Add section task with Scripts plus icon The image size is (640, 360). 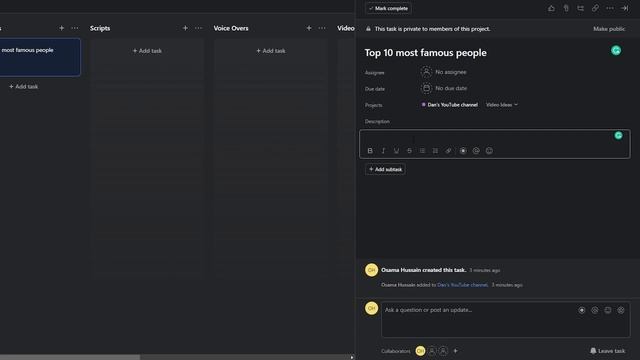185,28
